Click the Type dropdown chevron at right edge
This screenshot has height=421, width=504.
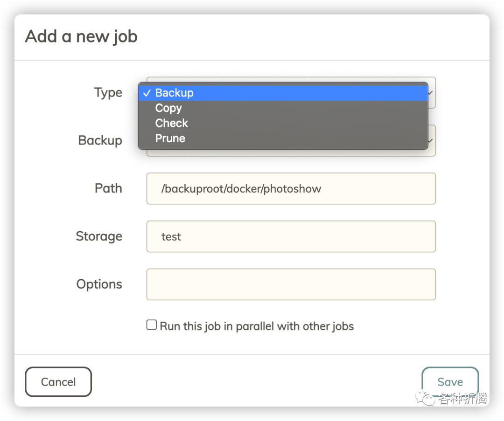(x=431, y=93)
